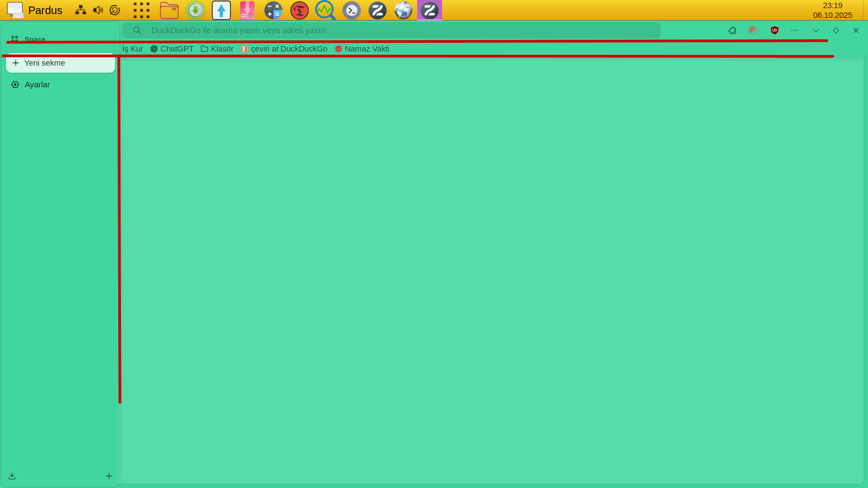Click the DuckDuckGo address bar
Screen dimensions: 868x488
click(x=391, y=30)
